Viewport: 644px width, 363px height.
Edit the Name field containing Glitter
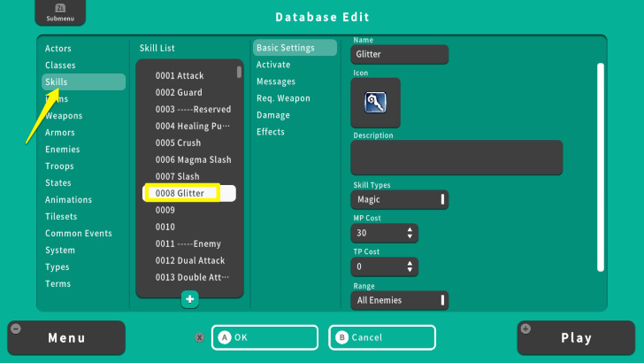click(399, 55)
